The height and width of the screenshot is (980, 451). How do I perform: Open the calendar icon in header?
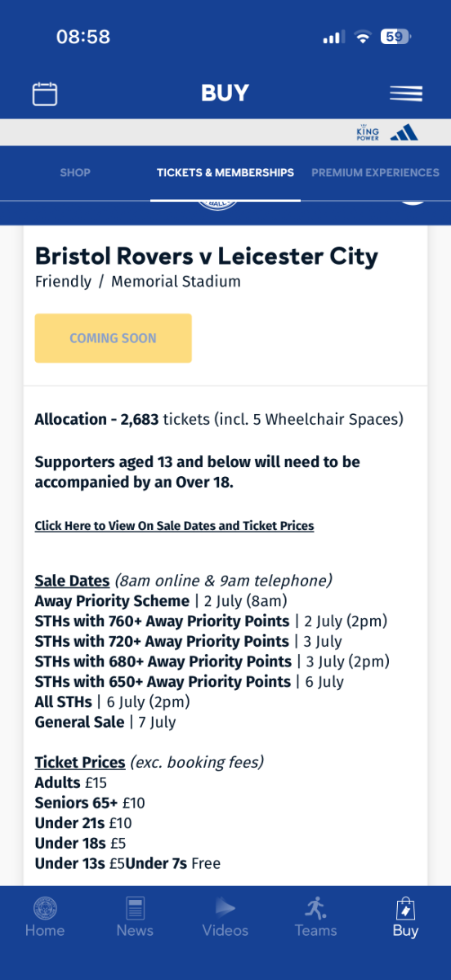click(45, 93)
